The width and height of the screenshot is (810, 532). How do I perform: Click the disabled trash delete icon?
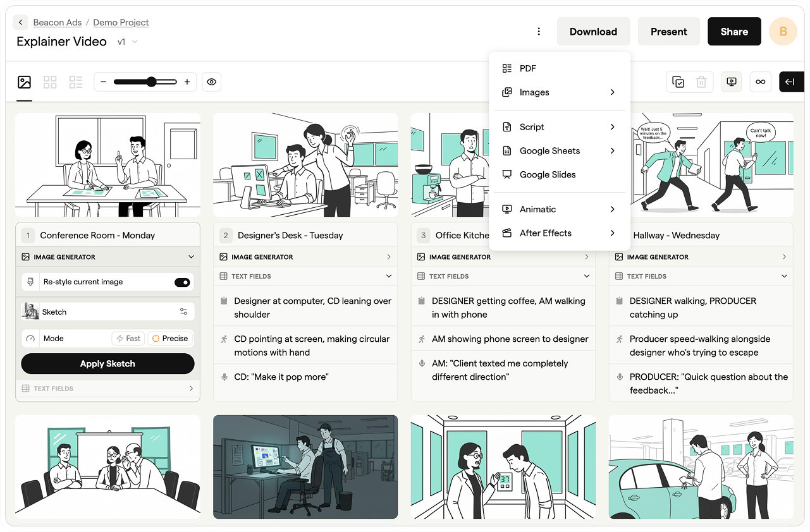[x=701, y=82]
